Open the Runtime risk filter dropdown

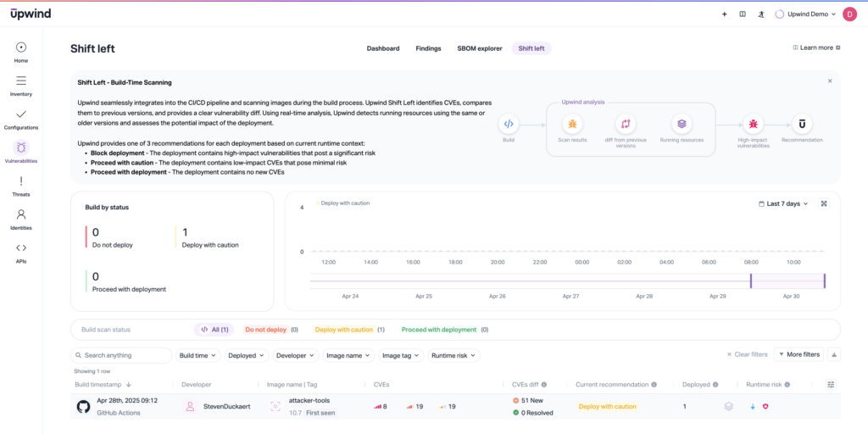click(x=453, y=355)
